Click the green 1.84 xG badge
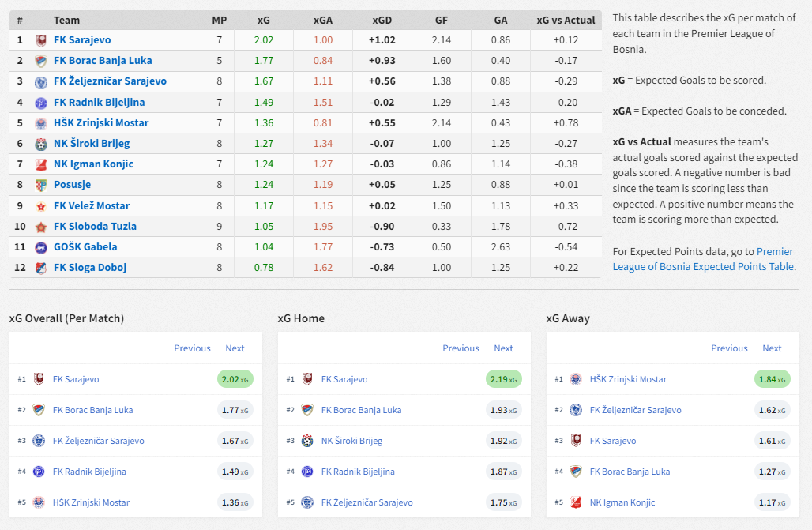The image size is (812, 530). (773, 379)
